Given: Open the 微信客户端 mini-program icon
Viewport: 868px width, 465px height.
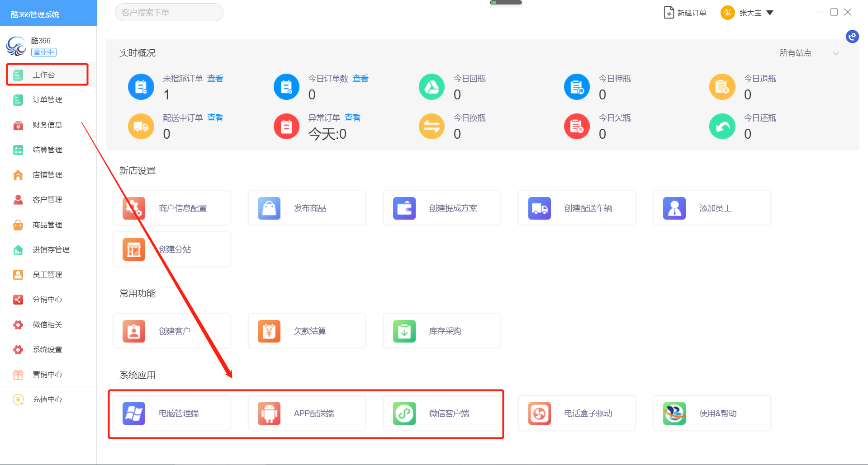Looking at the screenshot, I should click(404, 413).
